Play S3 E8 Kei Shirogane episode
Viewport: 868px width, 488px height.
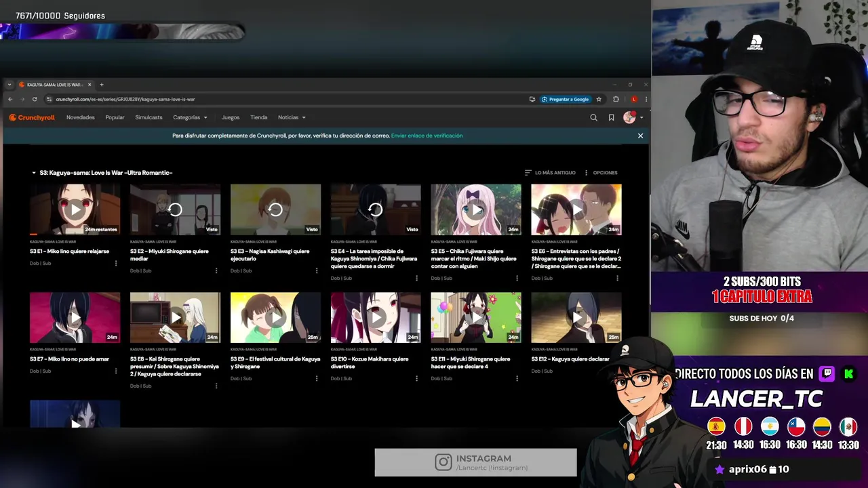point(175,317)
